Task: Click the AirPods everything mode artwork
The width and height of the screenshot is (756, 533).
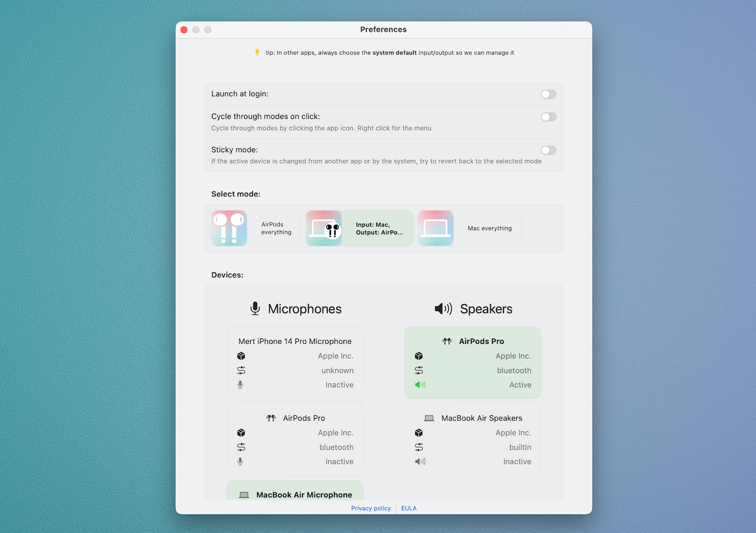Action: point(229,228)
